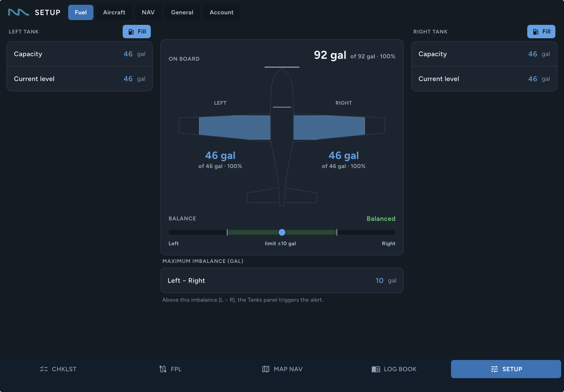Click the right wing '46 gal' readout
The width and height of the screenshot is (564, 392).
[x=343, y=155]
